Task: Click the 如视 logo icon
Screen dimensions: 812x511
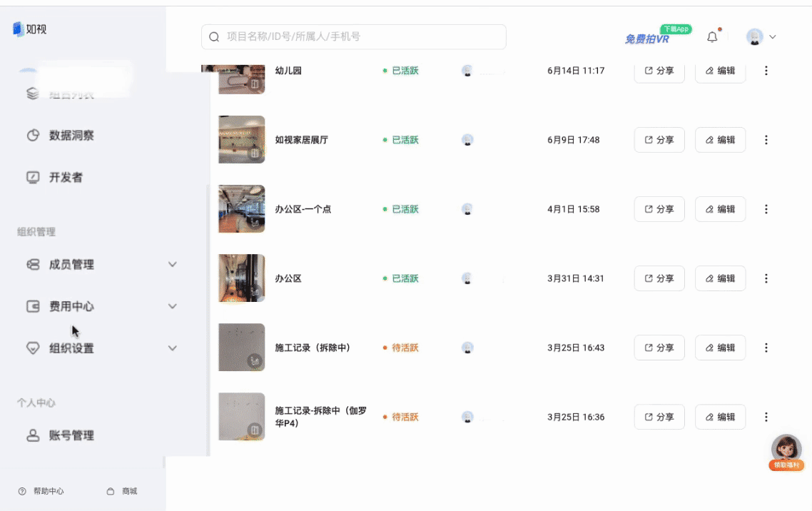Action: coord(18,29)
